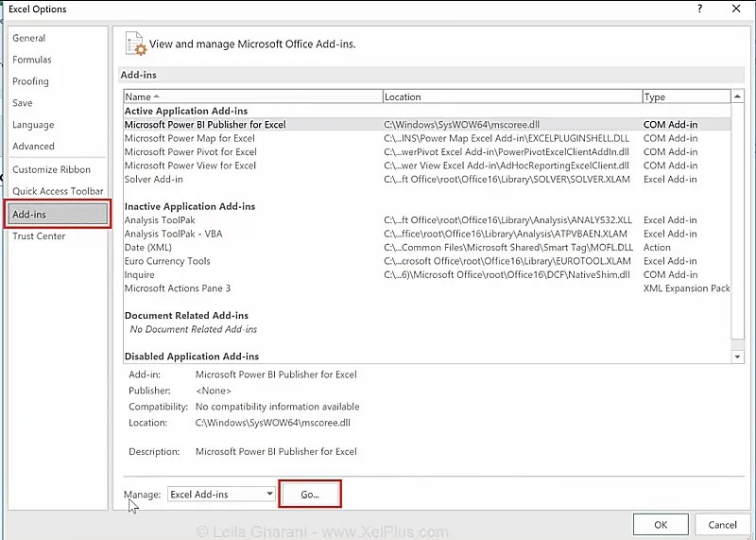Select the Add-ins category
This screenshot has height=540, width=756.
[x=58, y=215]
